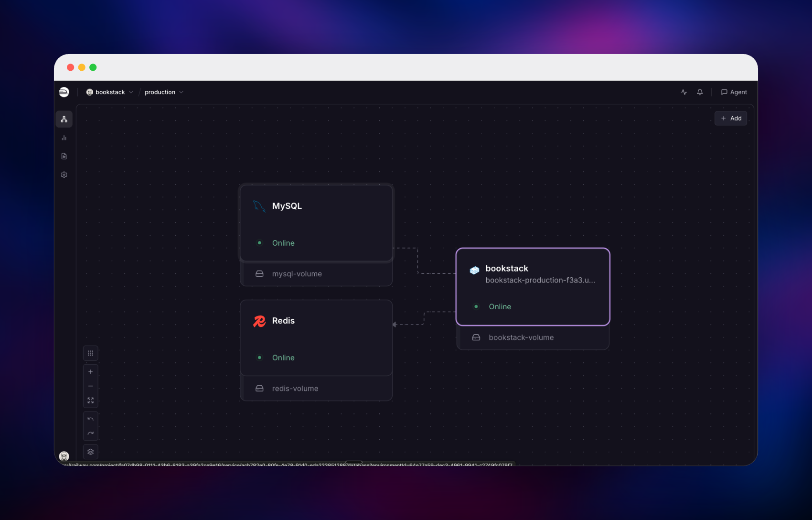The width and height of the screenshot is (812, 520).
Task: Zoom in on the canvas
Action: tap(90, 372)
